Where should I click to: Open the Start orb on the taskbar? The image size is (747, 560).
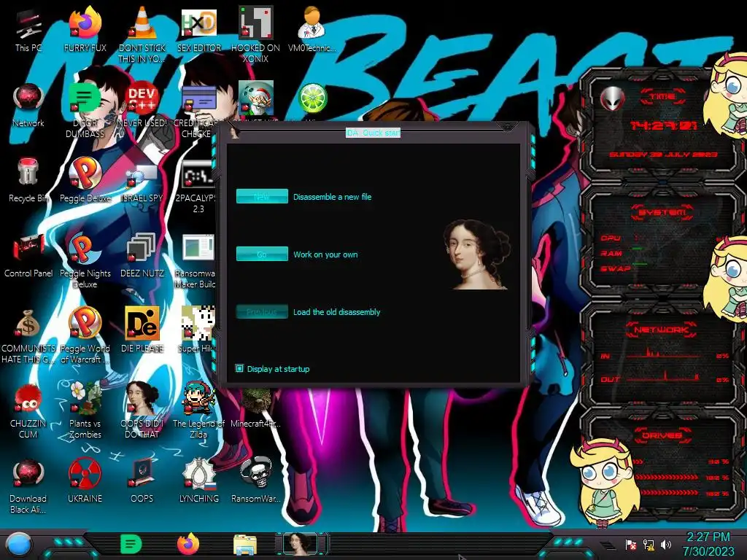point(18,545)
